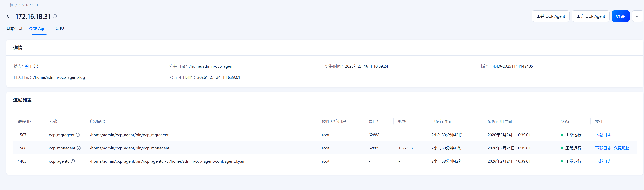Click the 重启 OCP Agent button
Screen dimensions: 644x190
[590, 16]
